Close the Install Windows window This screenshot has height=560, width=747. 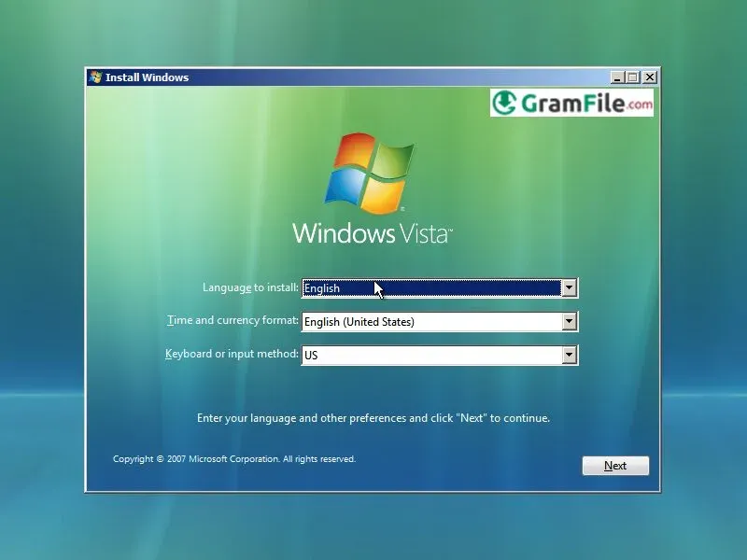pos(649,77)
